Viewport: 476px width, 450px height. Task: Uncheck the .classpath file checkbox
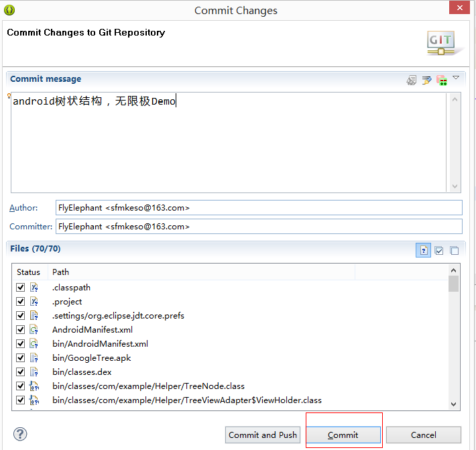tap(20, 287)
